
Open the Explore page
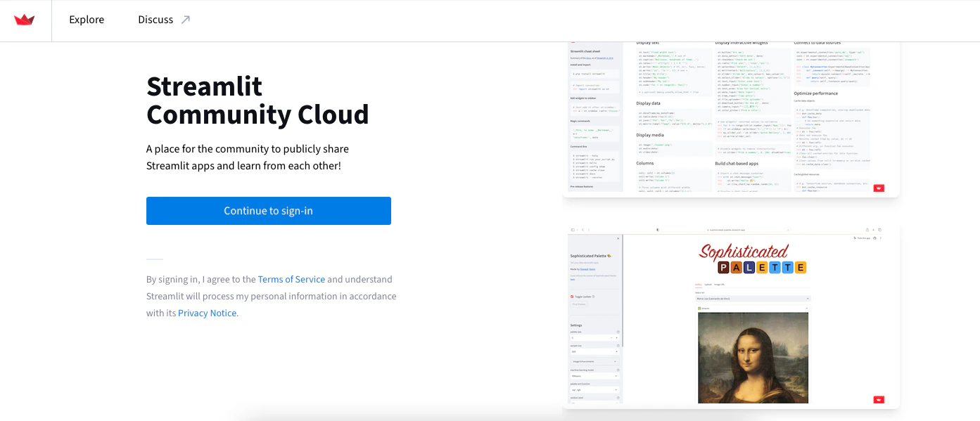click(x=87, y=20)
